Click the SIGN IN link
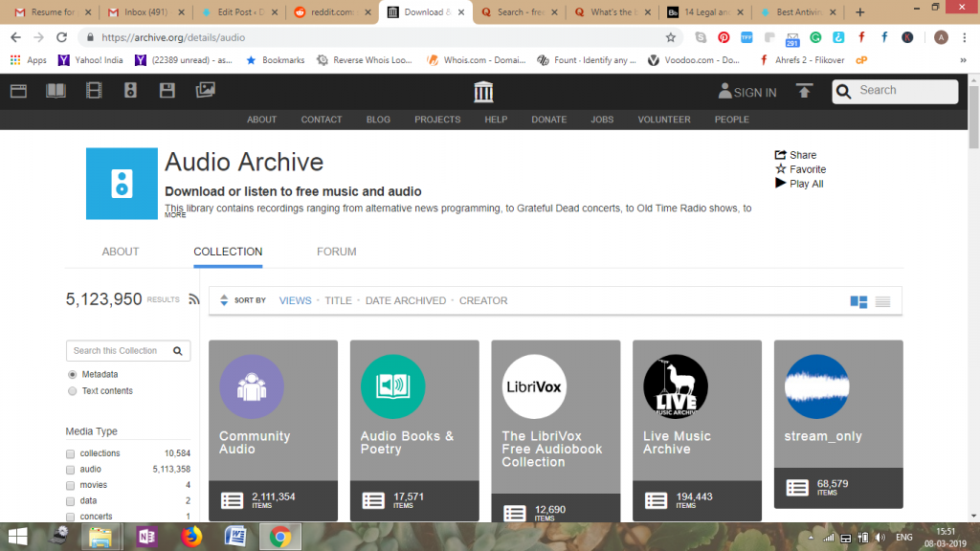The height and width of the screenshot is (551, 980). [746, 92]
